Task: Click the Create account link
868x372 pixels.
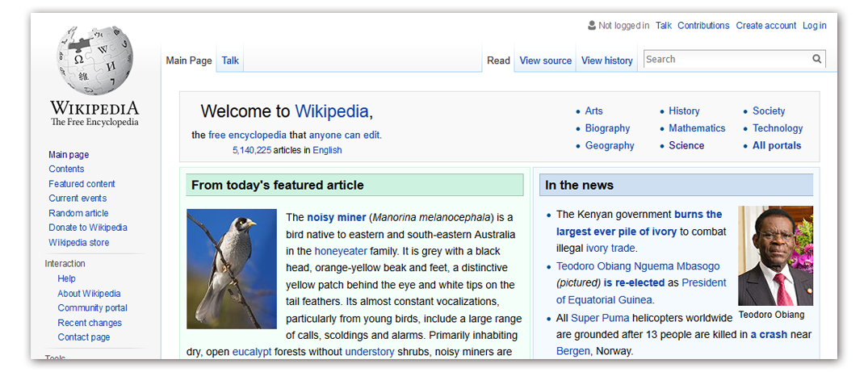Action: (766, 26)
